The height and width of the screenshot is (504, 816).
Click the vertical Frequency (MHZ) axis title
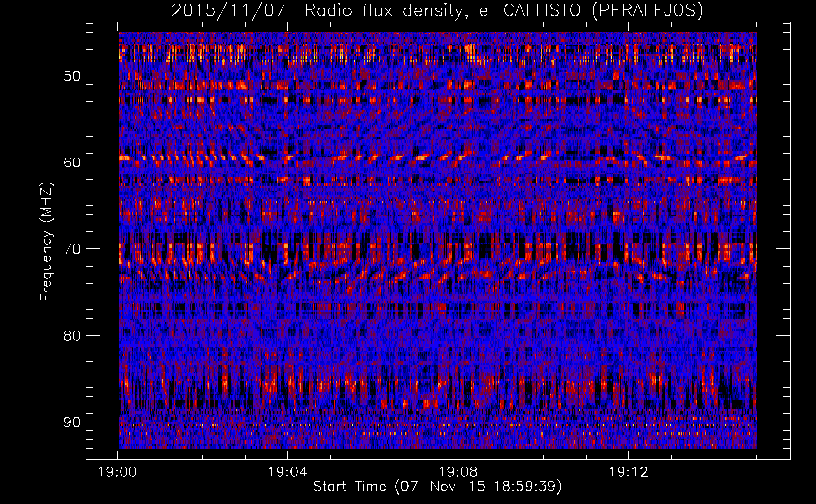coord(46,241)
